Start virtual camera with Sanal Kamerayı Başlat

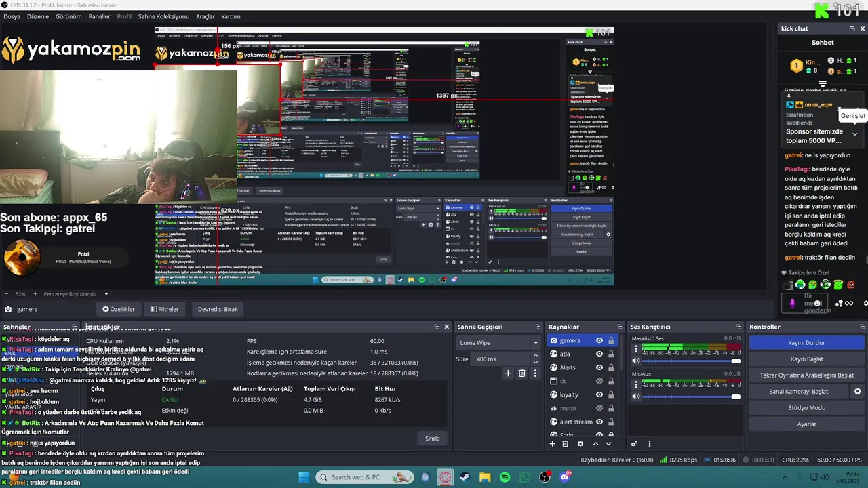click(x=799, y=392)
